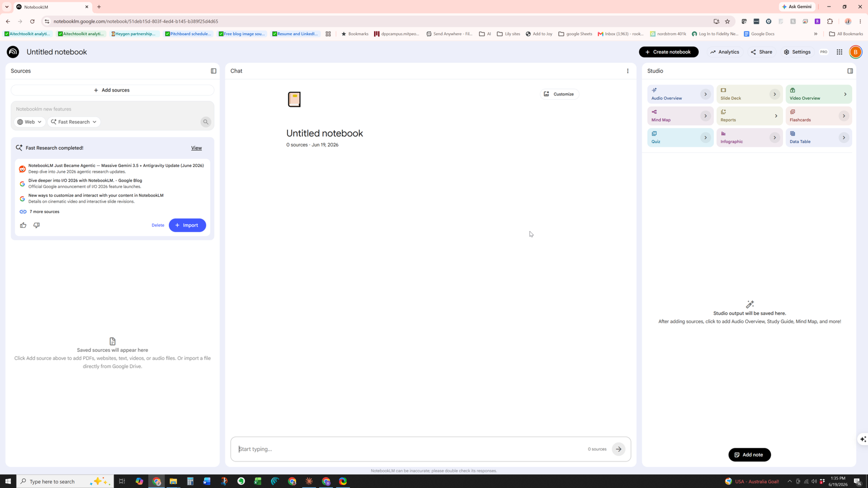Image resolution: width=868 pixels, height=488 pixels.
Task: Expand Slide Deck options chevron
Action: click(775, 94)
